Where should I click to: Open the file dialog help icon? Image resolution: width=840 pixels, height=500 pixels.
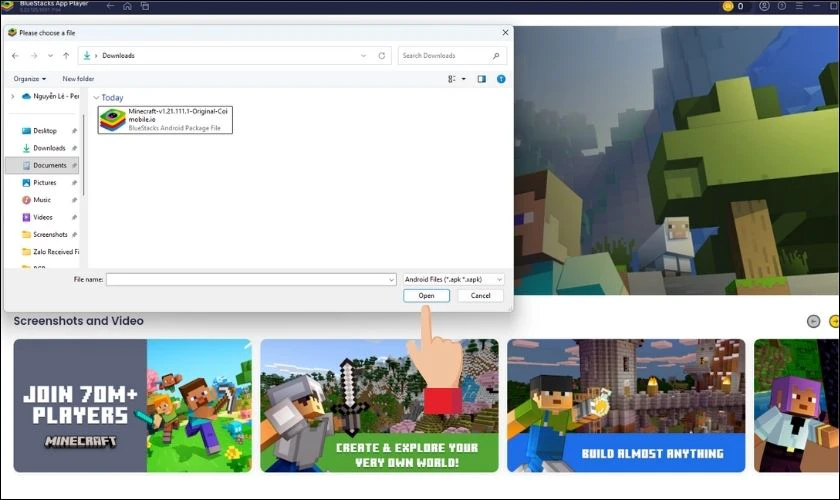click(501, 79)
